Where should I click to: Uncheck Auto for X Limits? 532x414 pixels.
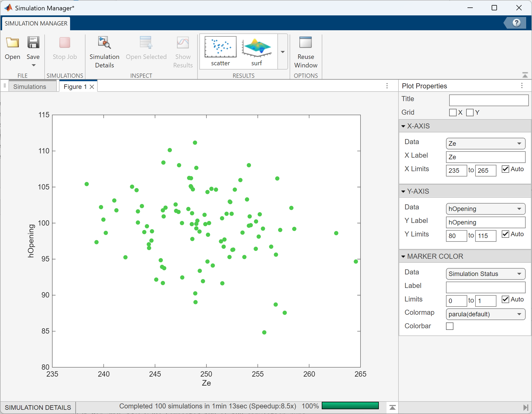(x=505, y=169)
